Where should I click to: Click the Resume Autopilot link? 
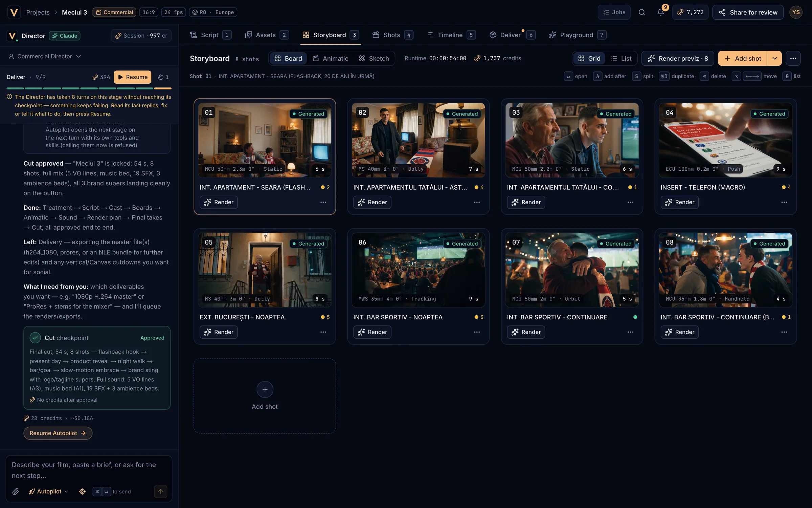(58, 433)
